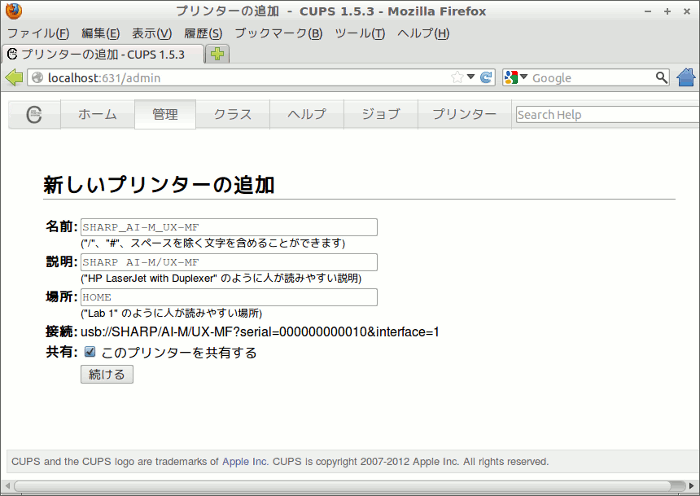
Task: Toggle the このプリンターを共有する checkbox
Action: (90, 352)
